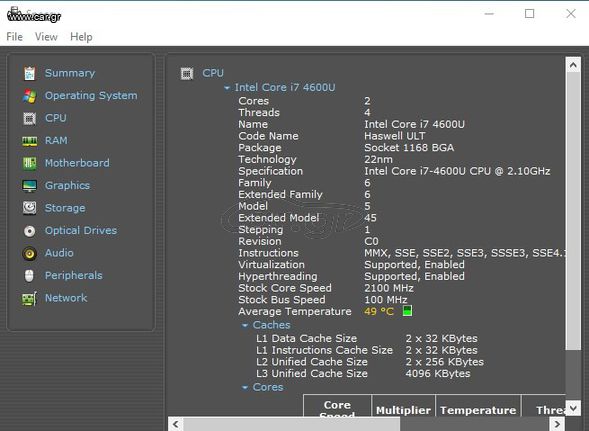Viewport: 589px width, 431px height.
Task: Minimize the window
Action: 489,14
